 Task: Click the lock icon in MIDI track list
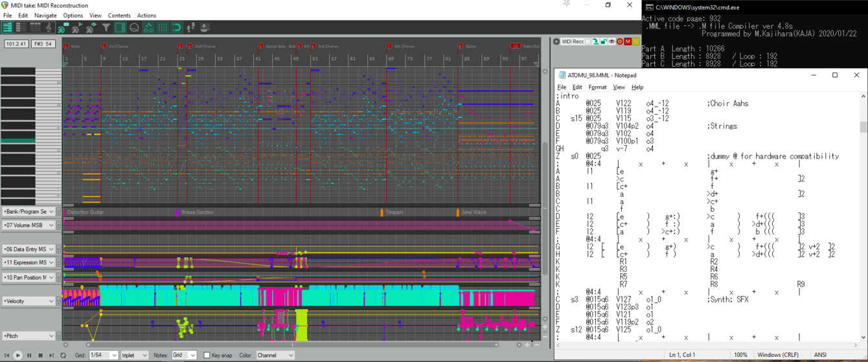coord(603,41)
